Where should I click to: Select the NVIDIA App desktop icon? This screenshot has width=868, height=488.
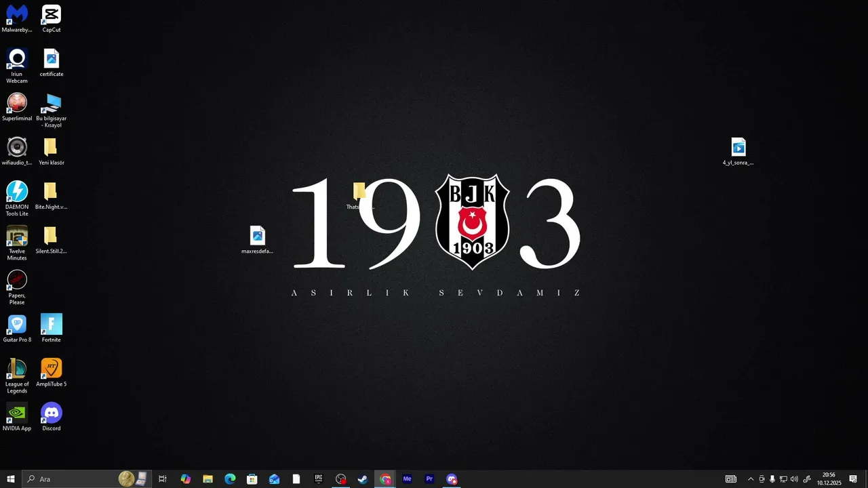click(x=17, y=417)
